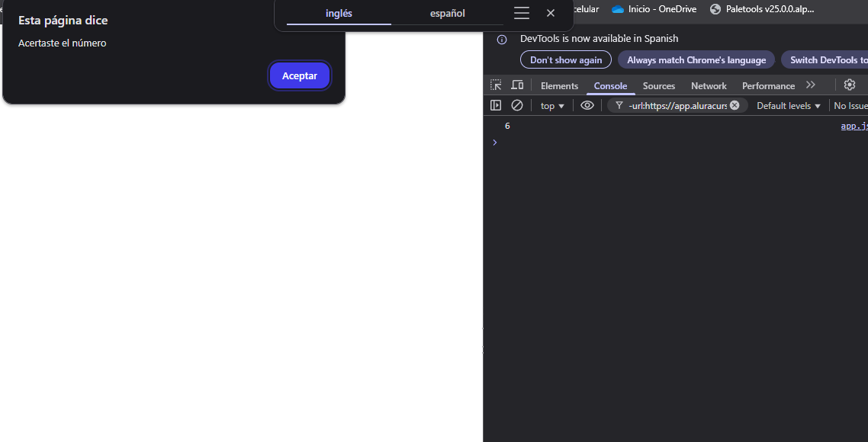The width and height of the screenshot is (868, 442).
Task: Open the Default levels dropdown
Action: (x=788, y=106)
